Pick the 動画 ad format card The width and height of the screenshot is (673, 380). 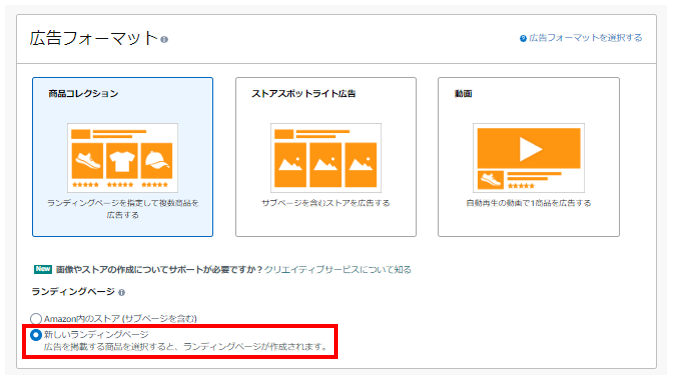(x=528, y=157)
